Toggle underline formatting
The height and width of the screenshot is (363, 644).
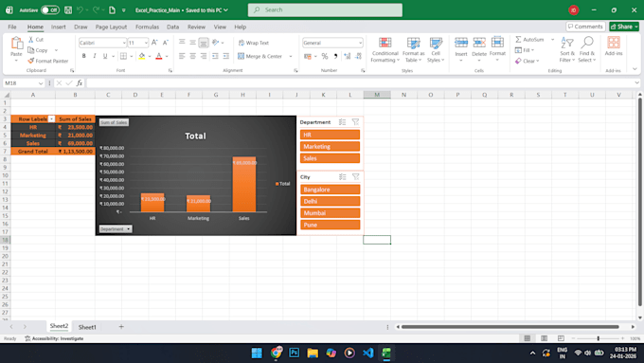105,56
